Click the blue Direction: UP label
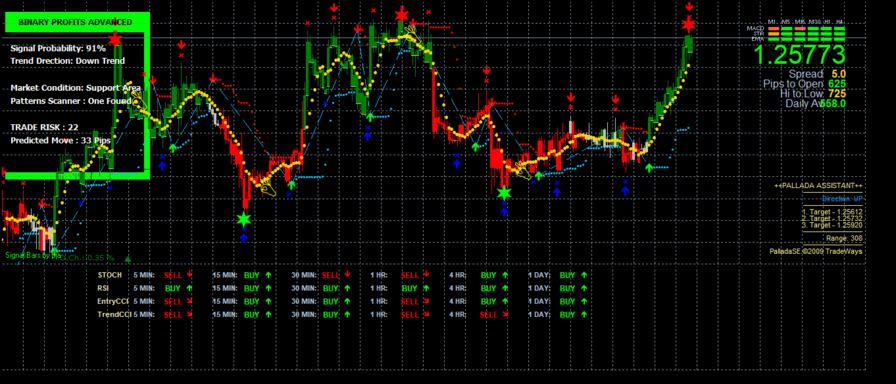This screenshot has height=384, width=896. pos(842,199)
